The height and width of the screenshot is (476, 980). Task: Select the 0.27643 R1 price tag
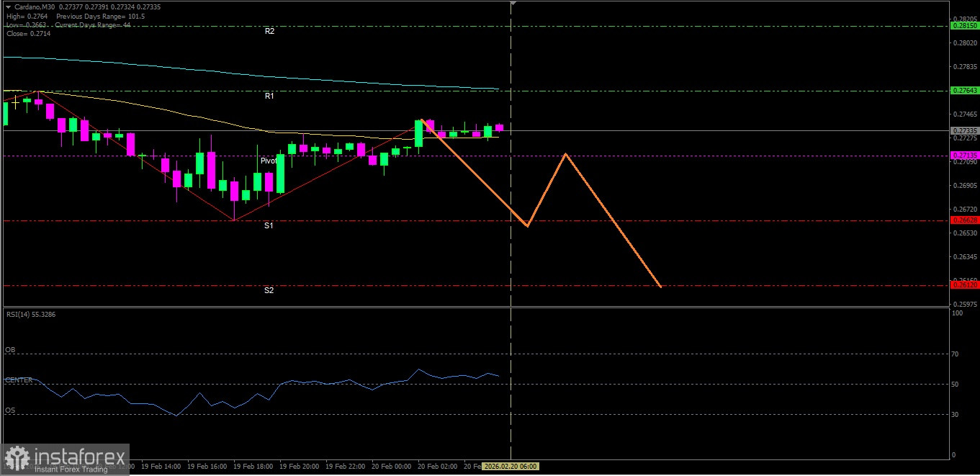tap(965, 91)
